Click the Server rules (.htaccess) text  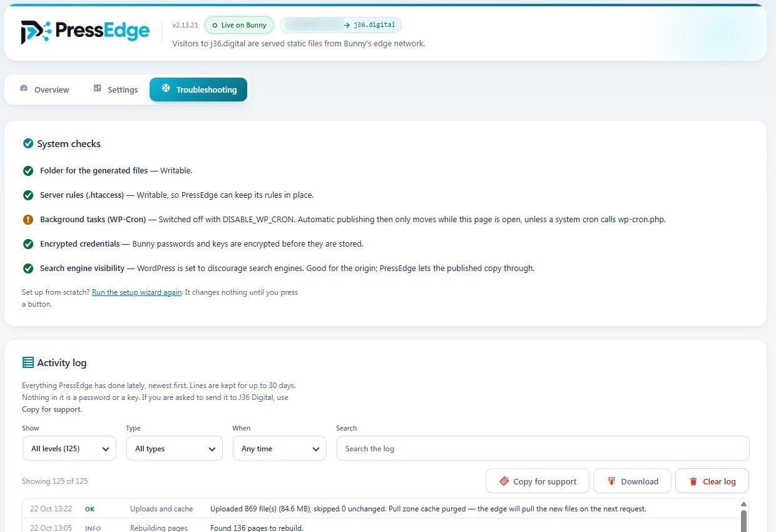pyautogui.click(x=176, y=195)
